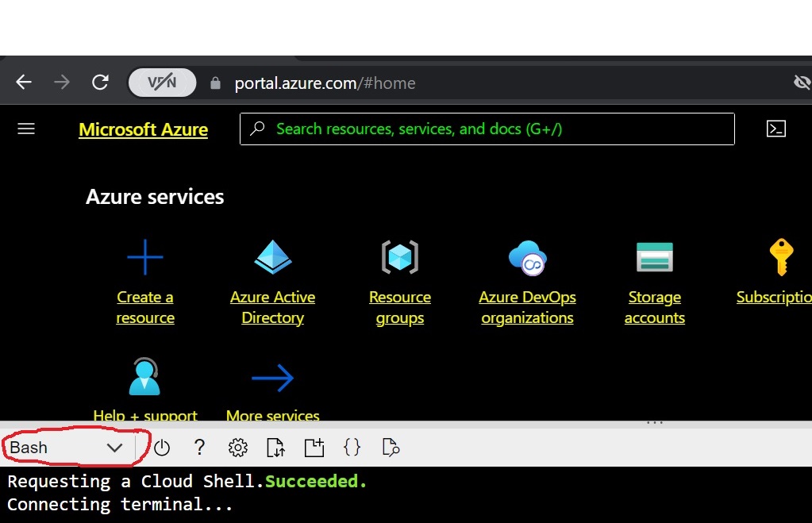Click the Help + support headset icon
The height and width of the screenshot is (523, 812).
point(144,376)
